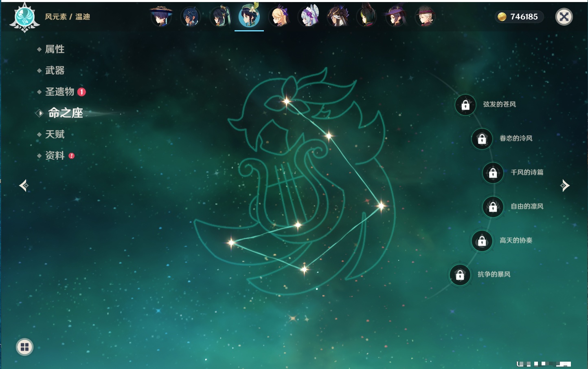Screen dimensions: 588x369
Task: Select the green-ponytail character avatar with glasses
Action: click(220, 16)
